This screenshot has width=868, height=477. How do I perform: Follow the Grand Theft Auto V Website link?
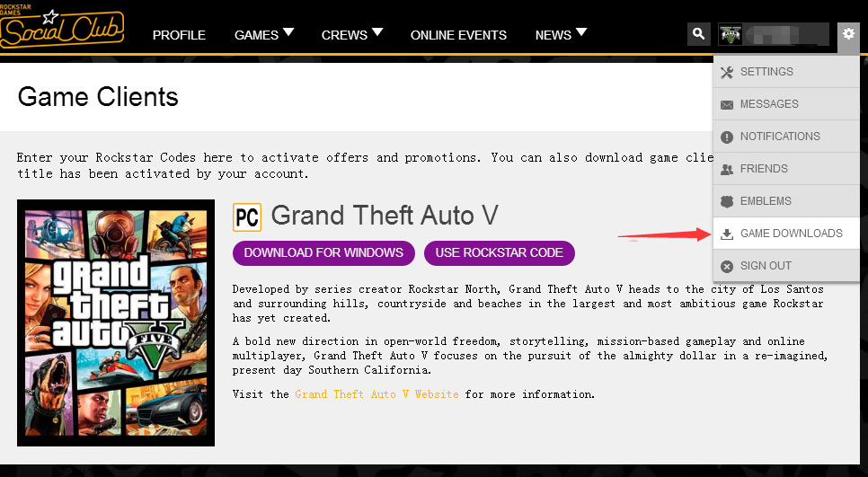point(376,394)
